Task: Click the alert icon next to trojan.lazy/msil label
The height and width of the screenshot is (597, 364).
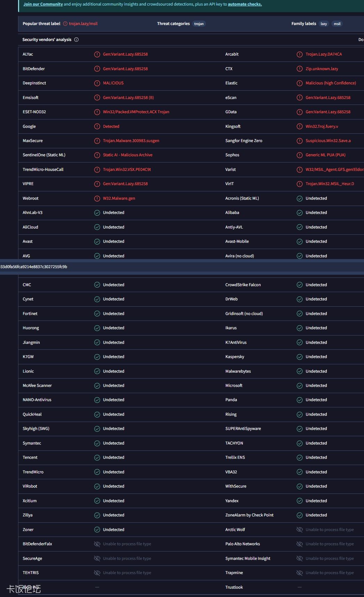Action: tap(65, 24)
